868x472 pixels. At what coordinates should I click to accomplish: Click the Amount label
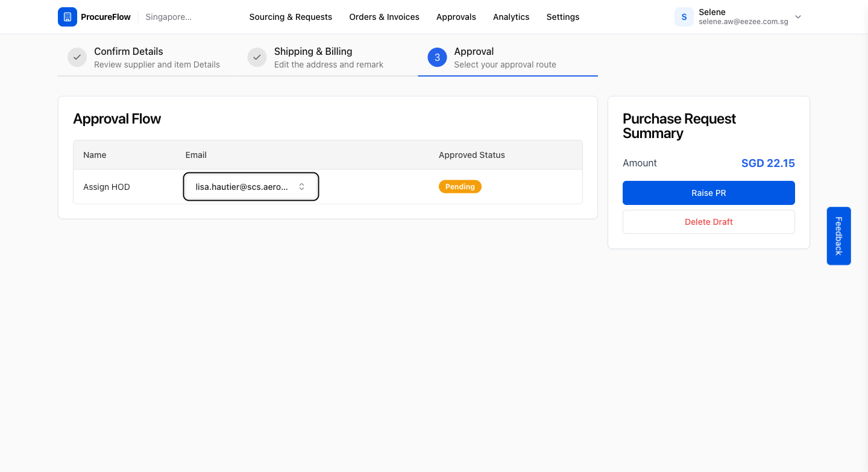click(x=640, y=163)
